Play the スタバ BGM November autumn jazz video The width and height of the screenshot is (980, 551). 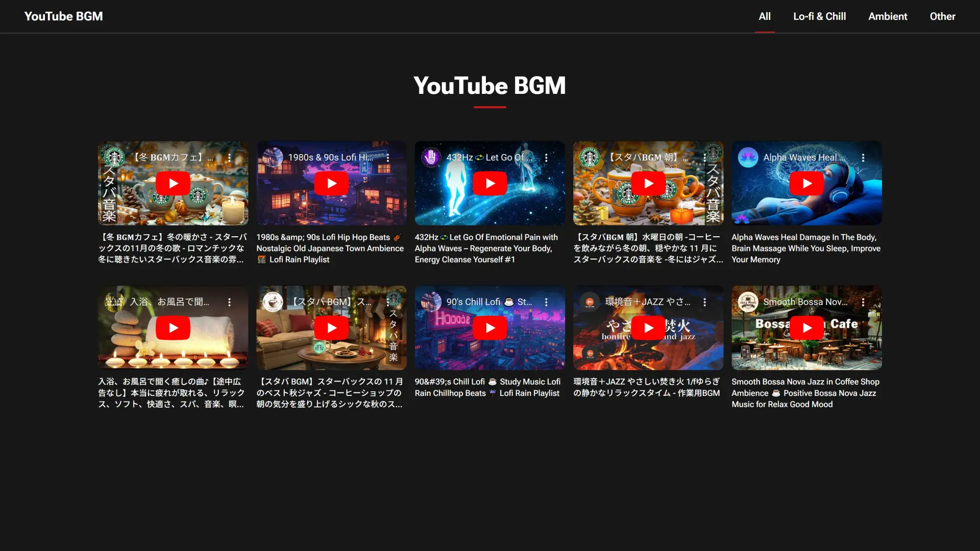[331, 328]
